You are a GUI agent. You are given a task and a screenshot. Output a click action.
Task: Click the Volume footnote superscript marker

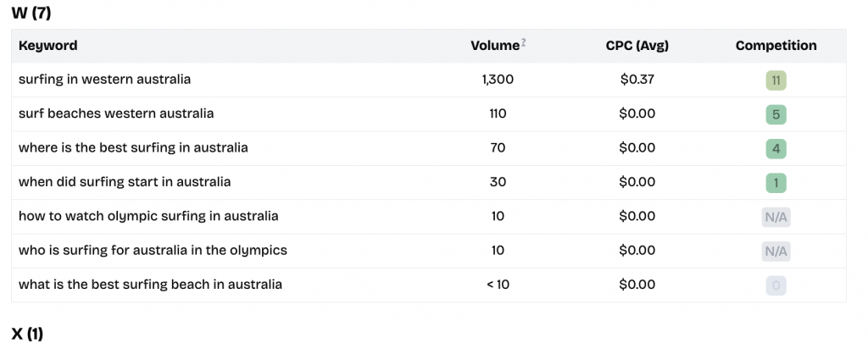coord(523,42)
